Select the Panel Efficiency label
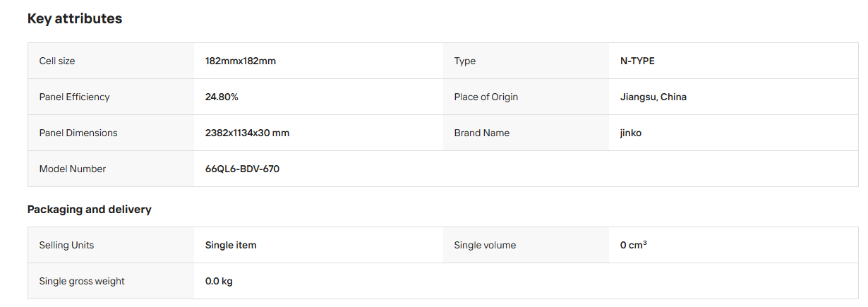 pos(75,97)
